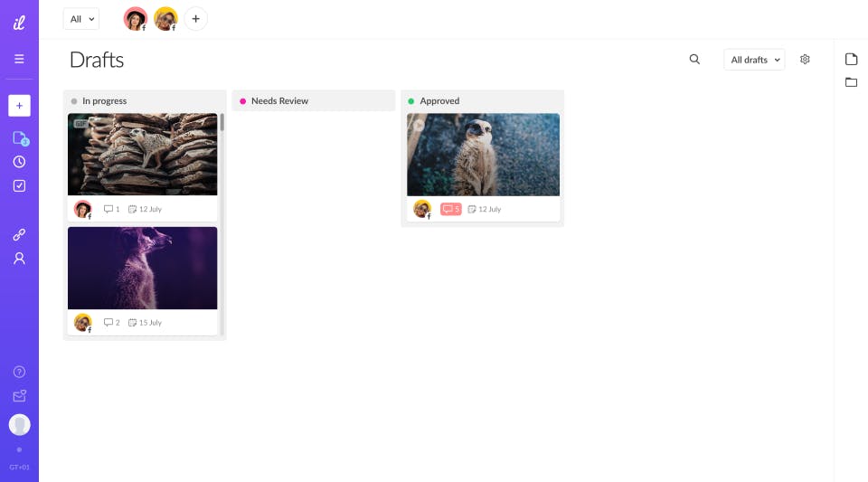Click the search magnifier icon
This screenshot has height=482, width=868.
tap(694, 59)
